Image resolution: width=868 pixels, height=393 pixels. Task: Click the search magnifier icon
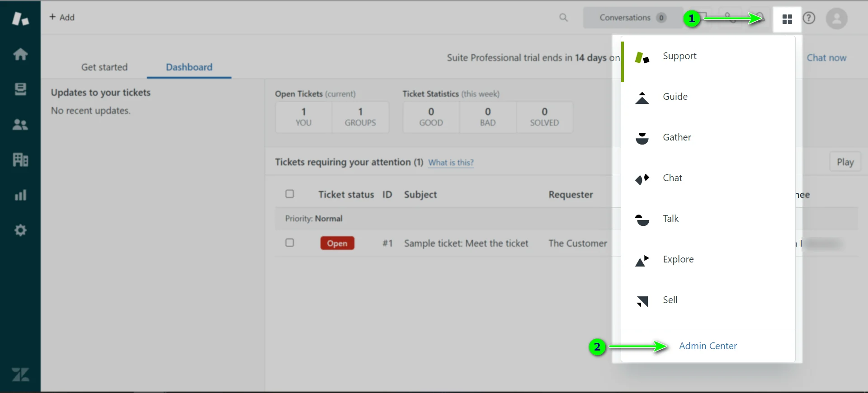pyautogui.click(x=563, y=17)
